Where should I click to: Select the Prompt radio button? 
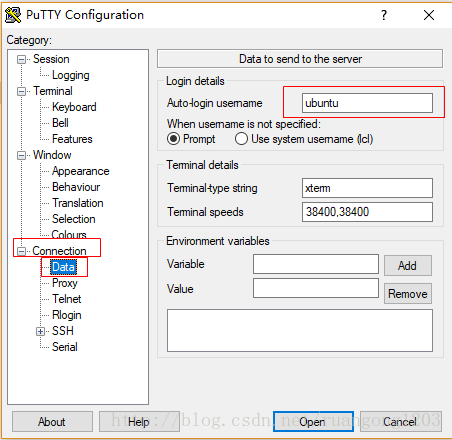point(173,139)
